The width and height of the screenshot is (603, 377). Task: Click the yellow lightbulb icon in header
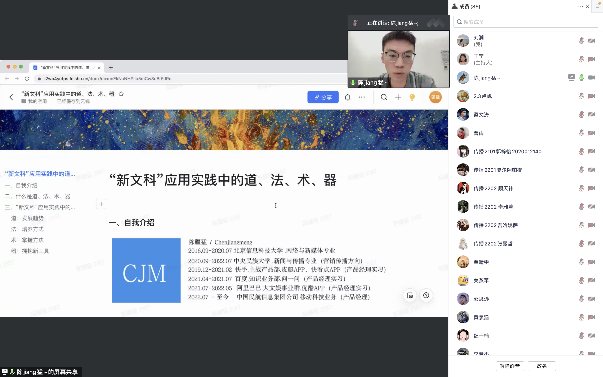tap(412, 97)
